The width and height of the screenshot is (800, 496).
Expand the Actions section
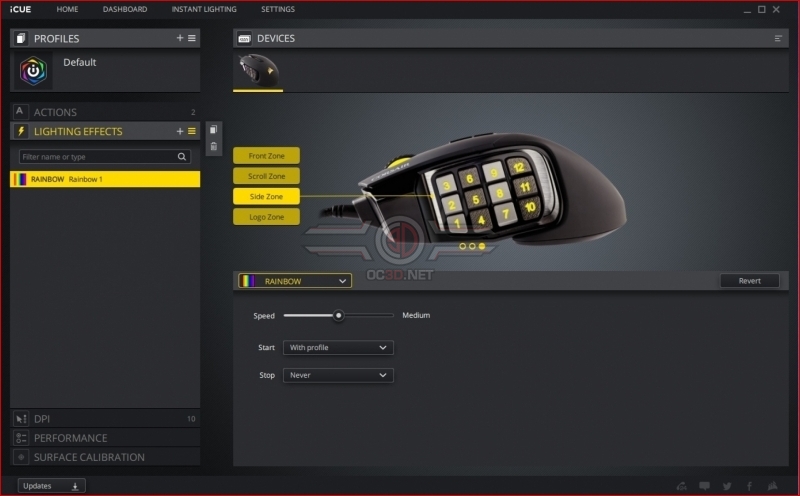click(105, 112)
